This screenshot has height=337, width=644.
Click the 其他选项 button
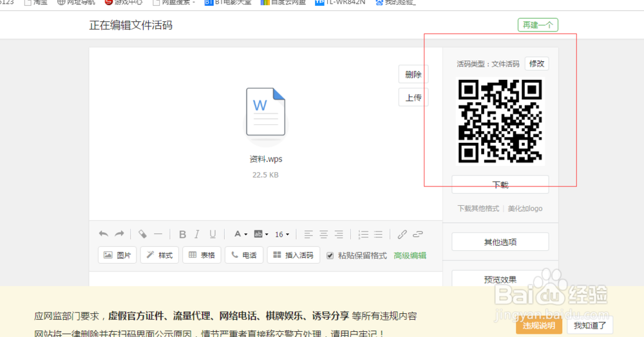tap(500, 242)
